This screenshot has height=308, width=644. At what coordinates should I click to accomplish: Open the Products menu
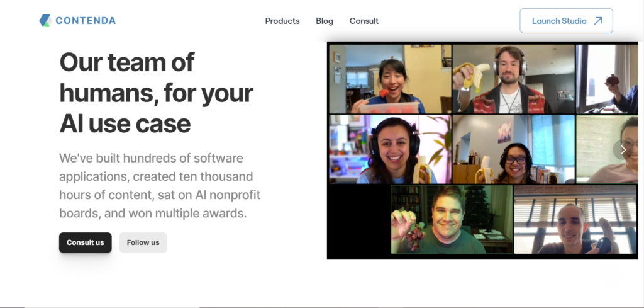(282, 21)
